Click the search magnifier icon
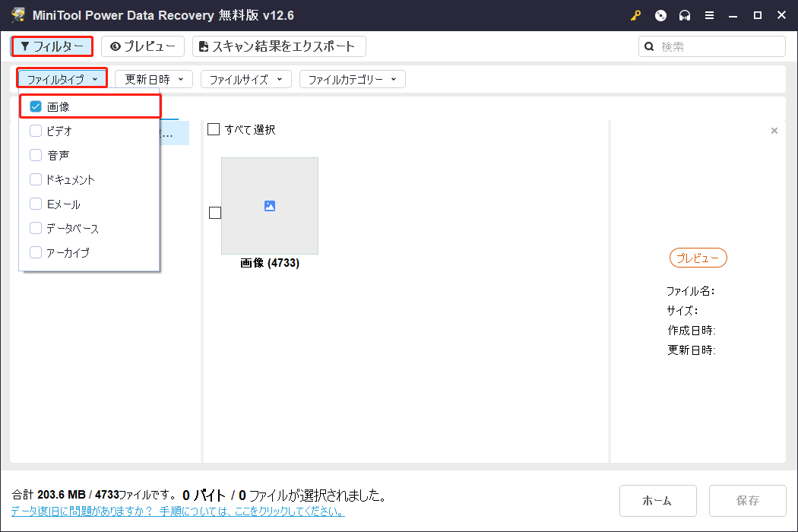The height and width of the screenshot is (532, 798). (648, 46)
